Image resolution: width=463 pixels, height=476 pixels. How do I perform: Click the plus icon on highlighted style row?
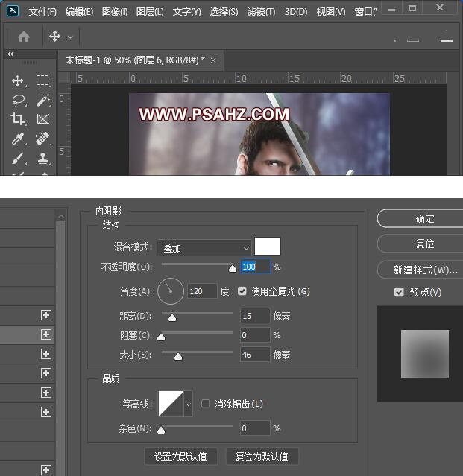(46, 334)
